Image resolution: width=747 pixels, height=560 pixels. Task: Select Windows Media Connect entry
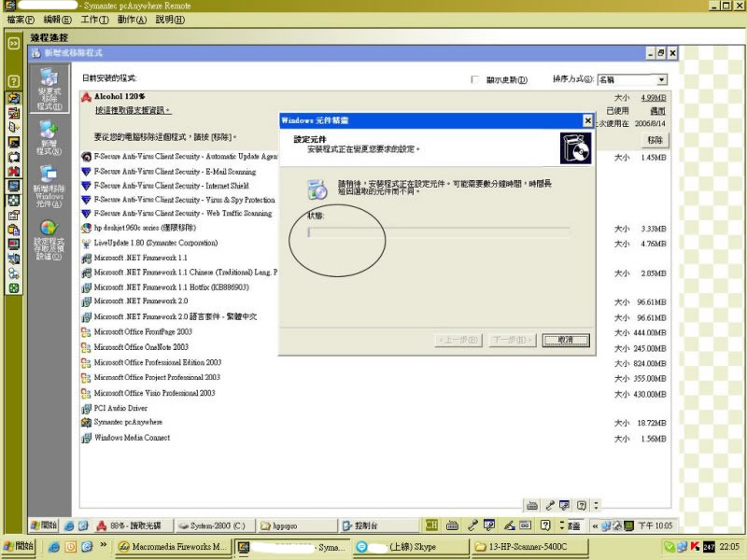click(126, 438)
